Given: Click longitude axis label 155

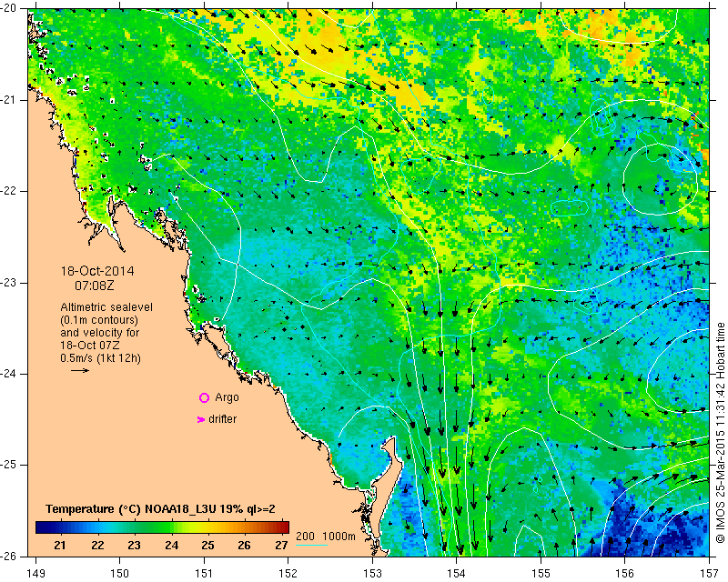Looking at the screenshot, I should pyautogui.click(x=541, y=574).
